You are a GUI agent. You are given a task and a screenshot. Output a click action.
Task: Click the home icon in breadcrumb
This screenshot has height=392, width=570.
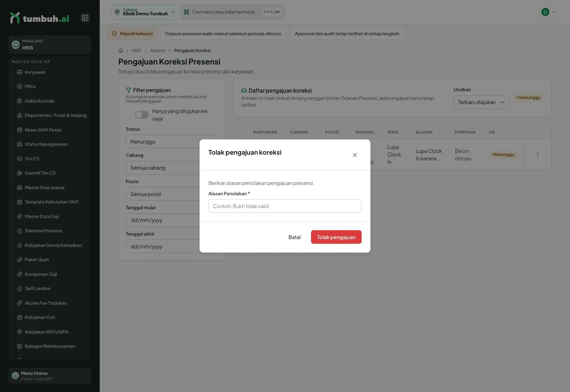coord(121,51)
